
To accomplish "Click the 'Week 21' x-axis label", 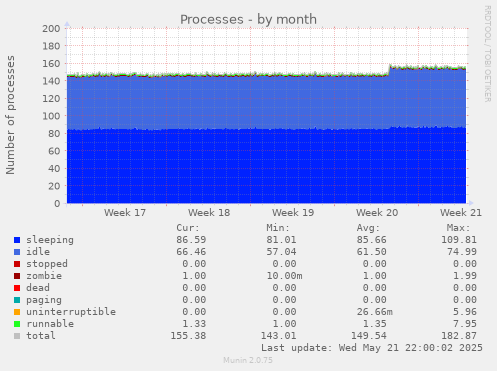I will (x=461, y=213).
